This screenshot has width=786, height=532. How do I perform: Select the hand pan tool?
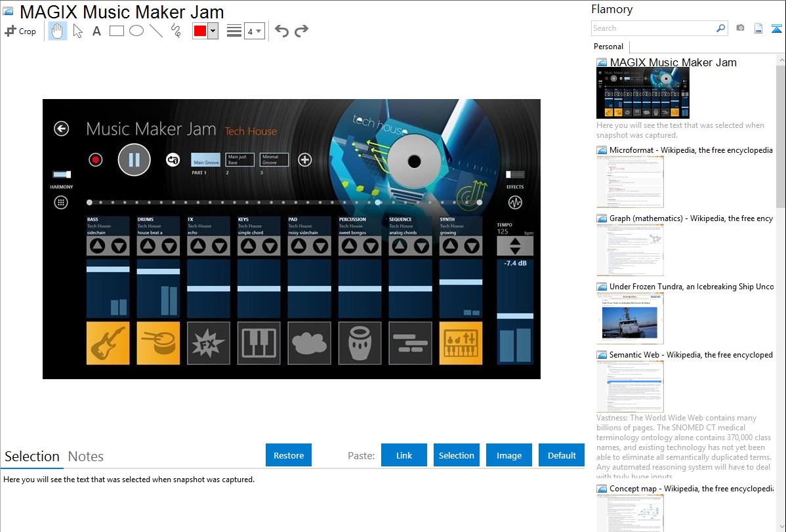point(58,31)
